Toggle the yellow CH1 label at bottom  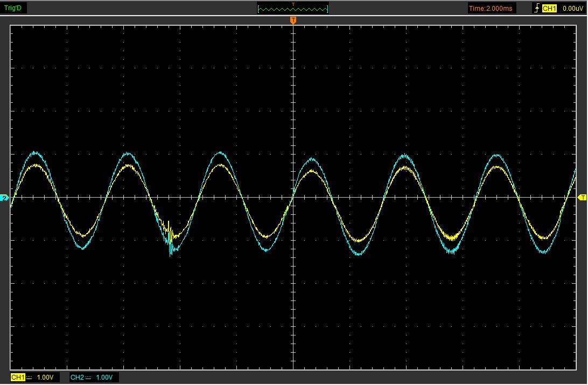(18, 377)
